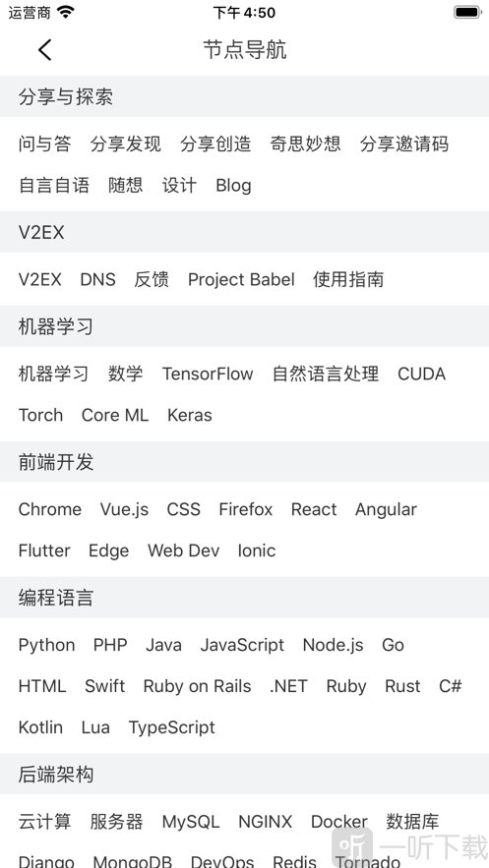Select the 分享创造 node
The height and width of the screenshot is (868, 489).
coord(215,144)
